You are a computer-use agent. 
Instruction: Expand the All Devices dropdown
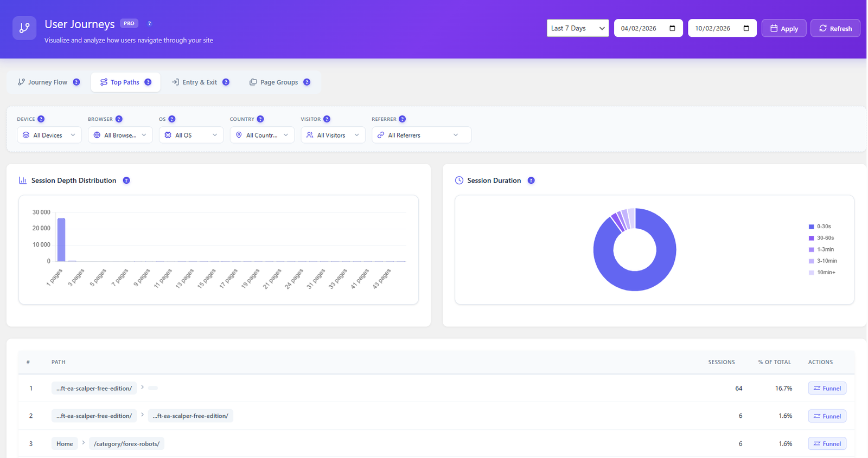pyautogui.click(x=49, y=135)
